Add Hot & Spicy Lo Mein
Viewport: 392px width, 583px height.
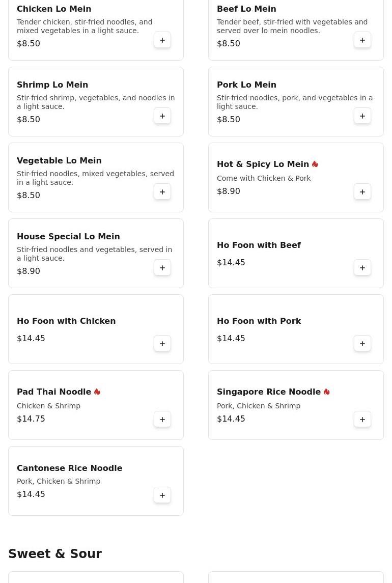362,192
